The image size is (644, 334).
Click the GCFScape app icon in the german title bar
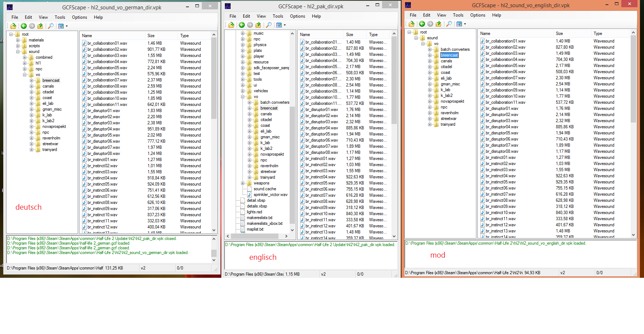click(10, 7)
